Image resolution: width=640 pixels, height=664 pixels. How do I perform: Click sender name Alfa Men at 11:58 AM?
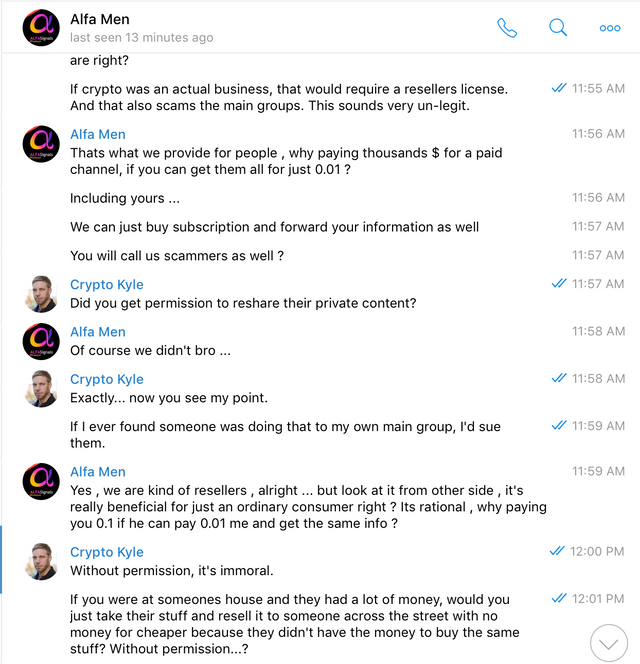tap(98, 332)
